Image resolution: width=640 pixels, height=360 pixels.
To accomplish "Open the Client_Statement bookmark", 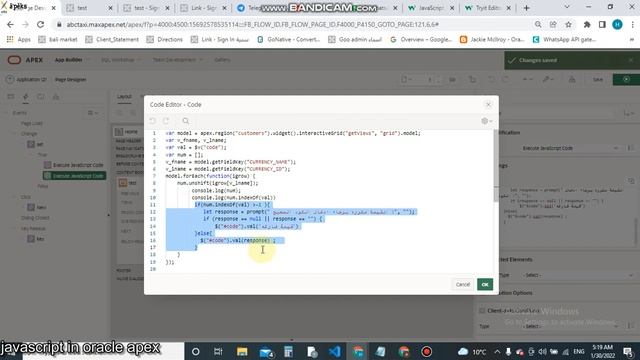I will (x=112, y=40).
